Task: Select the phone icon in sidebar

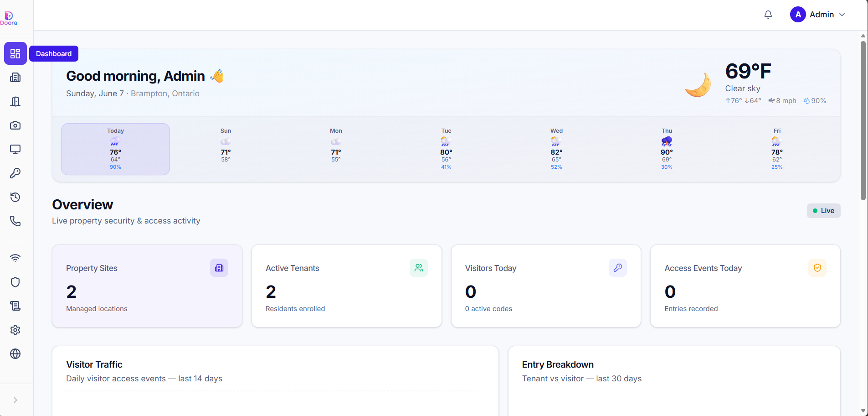Action: coord(15,221)
